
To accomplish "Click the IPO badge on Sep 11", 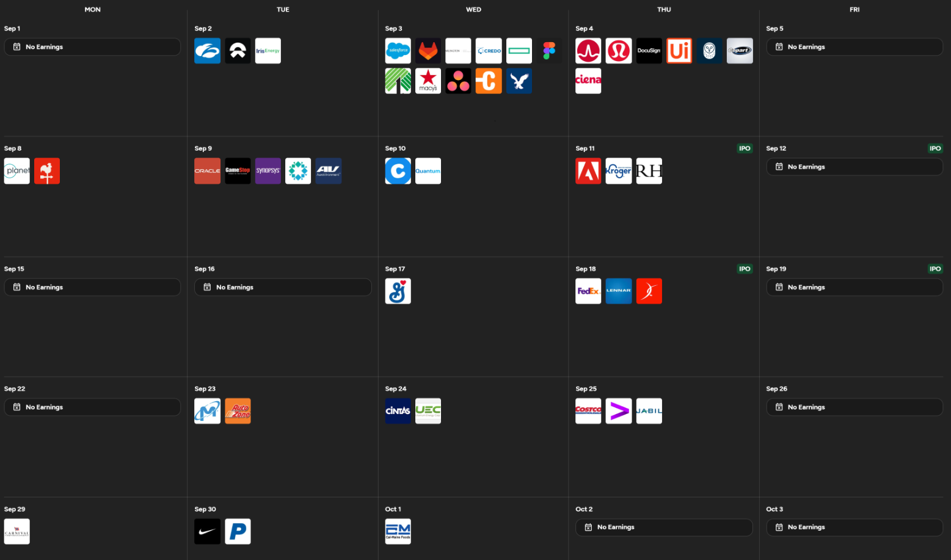I will pos(745,148).
